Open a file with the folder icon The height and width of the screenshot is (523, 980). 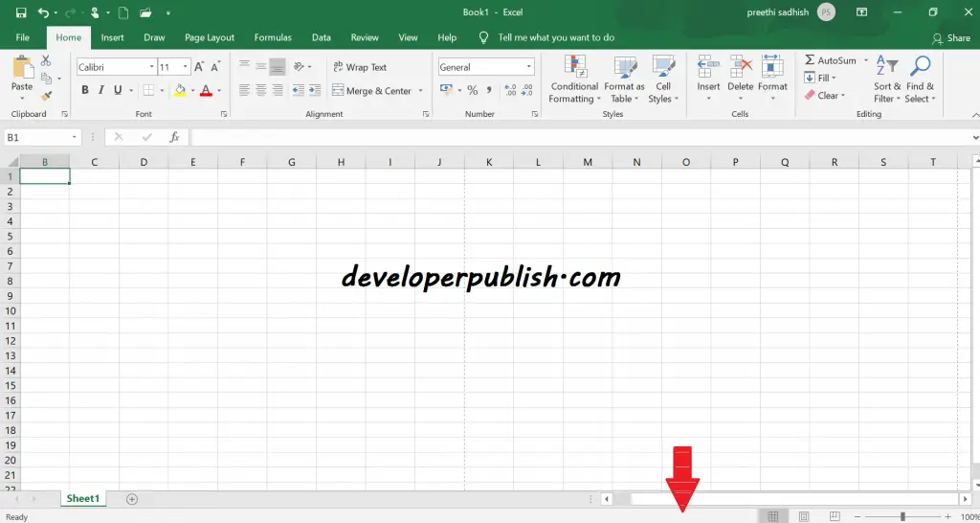tap(145, 12)
